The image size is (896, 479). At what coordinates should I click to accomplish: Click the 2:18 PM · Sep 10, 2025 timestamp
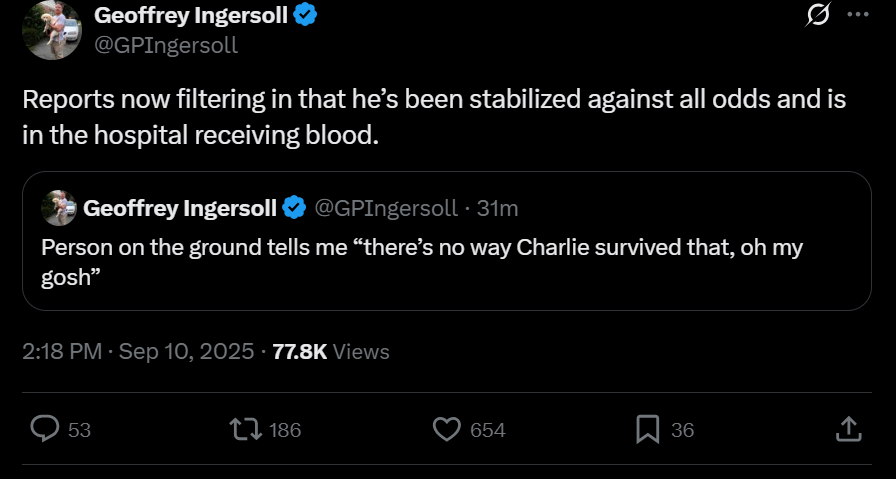[x=135, y=351]
